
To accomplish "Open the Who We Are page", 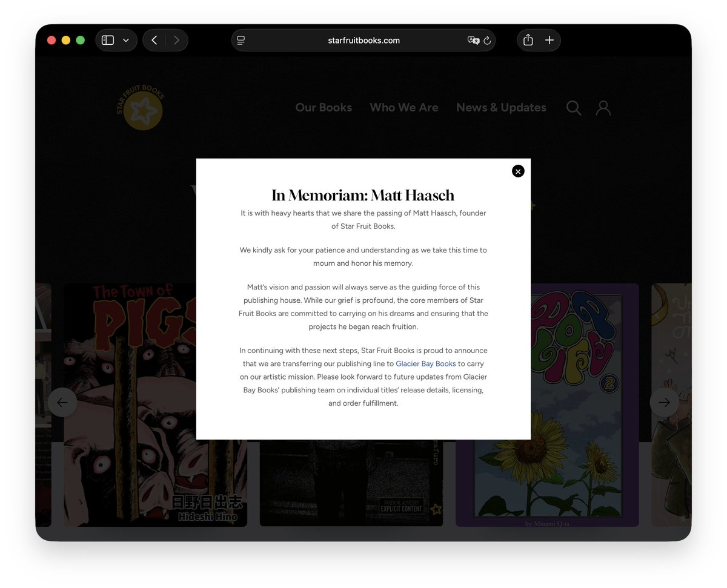I will (x=404, y=108).
